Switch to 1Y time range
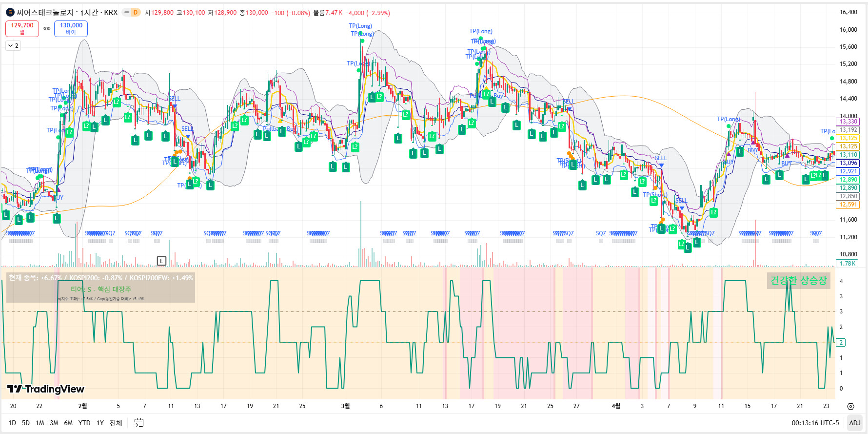The image size is (868, 434). tap(100, 423)
